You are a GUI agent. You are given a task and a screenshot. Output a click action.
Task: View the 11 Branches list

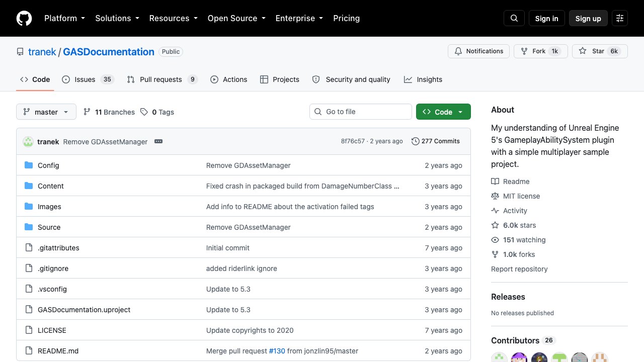109,112
